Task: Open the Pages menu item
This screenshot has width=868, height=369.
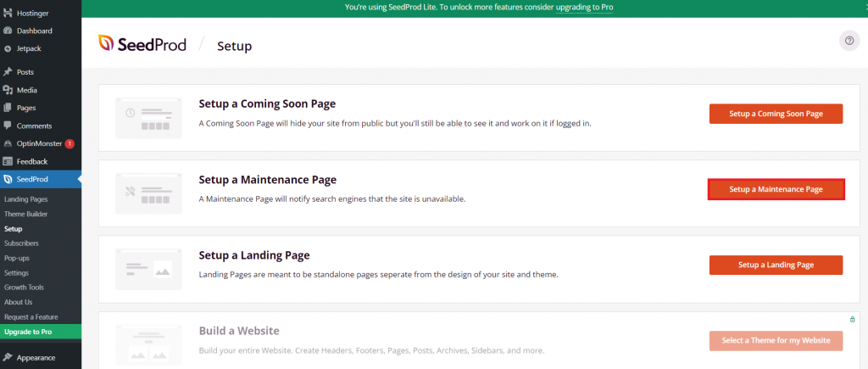Action: 25,108
